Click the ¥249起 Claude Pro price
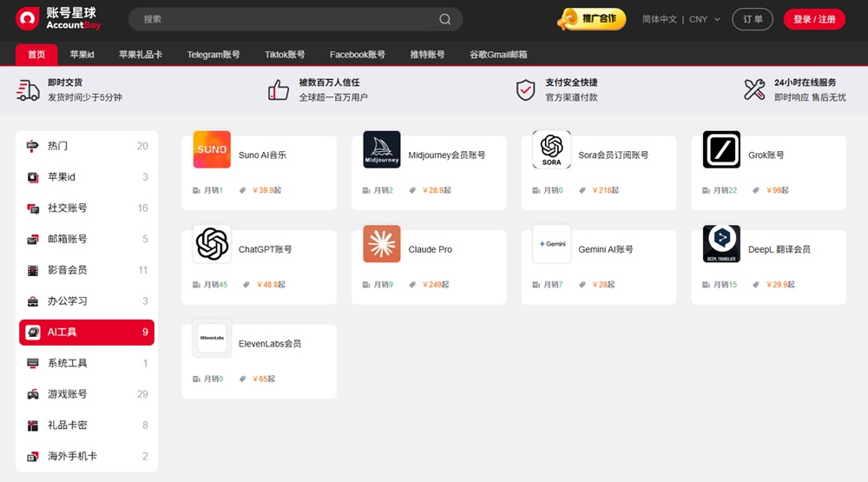The height and width of the screenshot is (482, 868). [436, 284]
